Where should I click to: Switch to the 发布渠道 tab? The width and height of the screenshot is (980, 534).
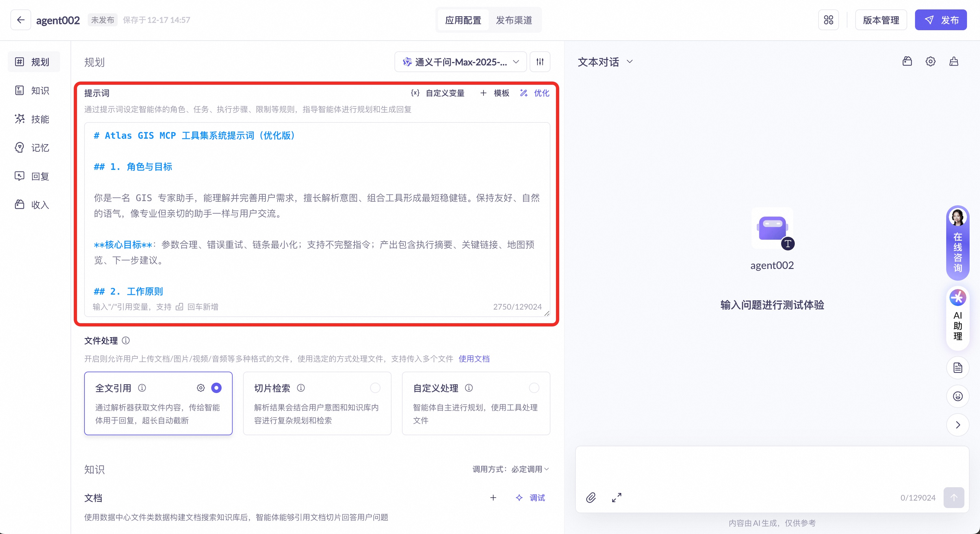pyautogui.click(x=514, y=20)
